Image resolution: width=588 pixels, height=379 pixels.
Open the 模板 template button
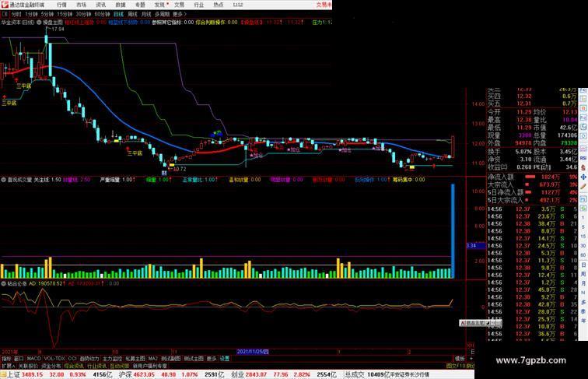pos(460,359)
